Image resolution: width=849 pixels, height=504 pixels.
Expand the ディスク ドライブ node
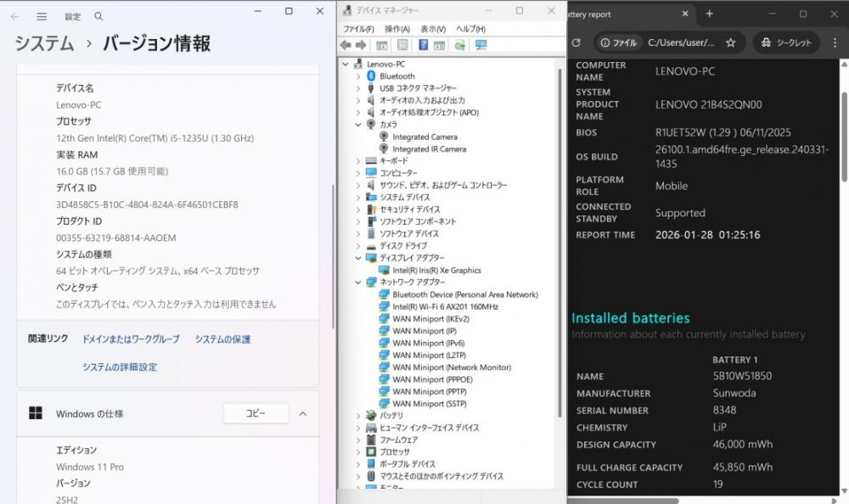[x=358, y=246]
